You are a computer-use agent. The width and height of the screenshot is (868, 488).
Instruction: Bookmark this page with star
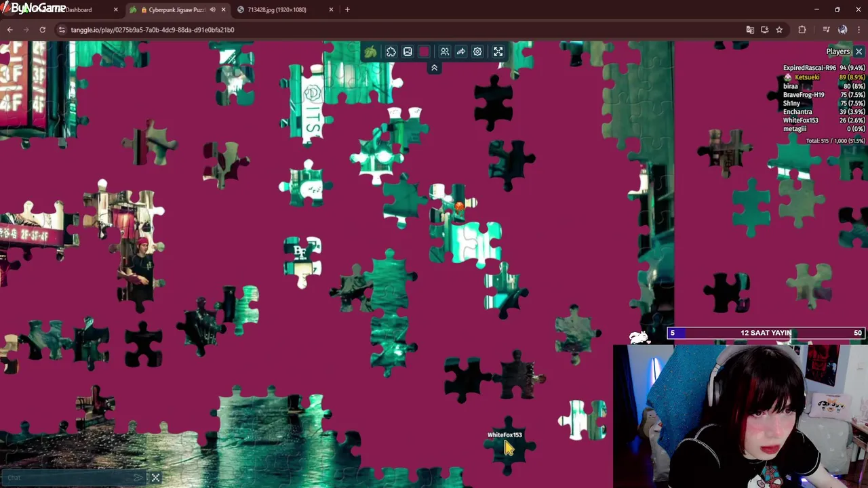click(x=779, y=30)
